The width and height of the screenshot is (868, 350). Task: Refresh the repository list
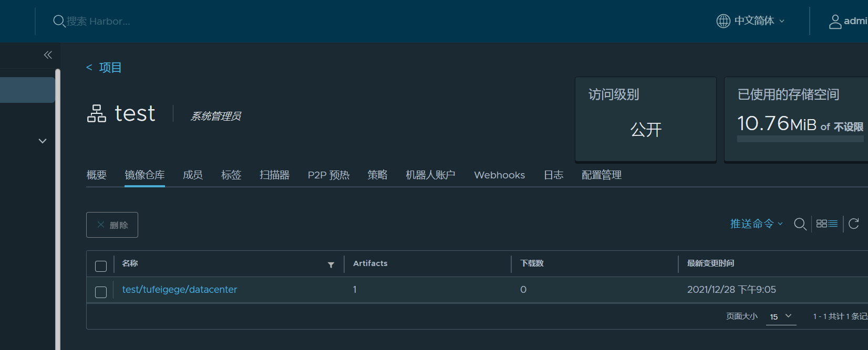pos(854,224)
